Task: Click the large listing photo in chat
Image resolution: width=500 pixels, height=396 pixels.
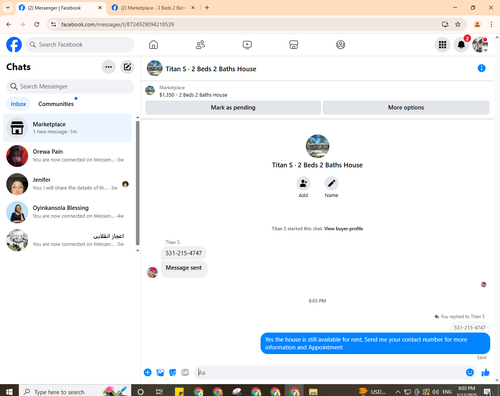Action: (x=317, y=146)
